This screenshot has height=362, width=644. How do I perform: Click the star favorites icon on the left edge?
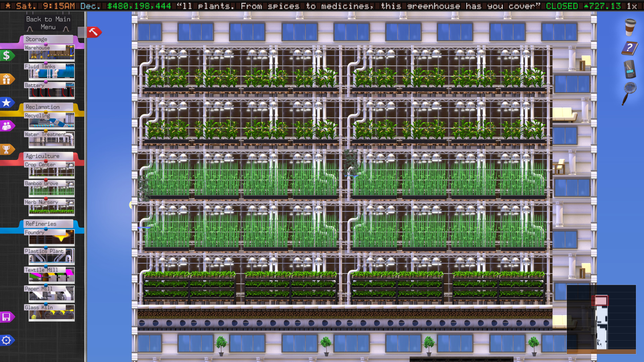coord(6,103)
